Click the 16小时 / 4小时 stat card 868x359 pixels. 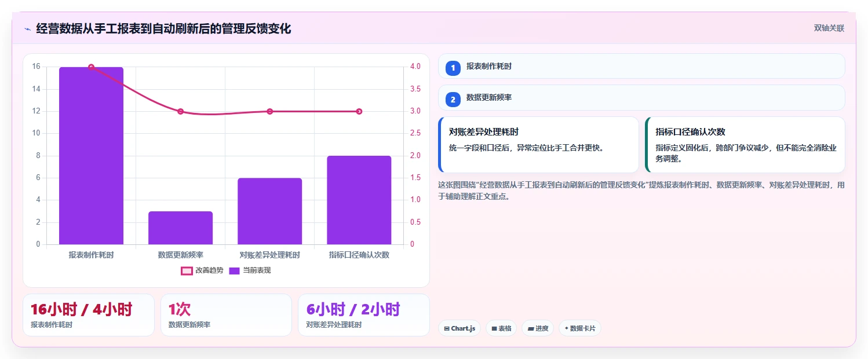(89, 315)
